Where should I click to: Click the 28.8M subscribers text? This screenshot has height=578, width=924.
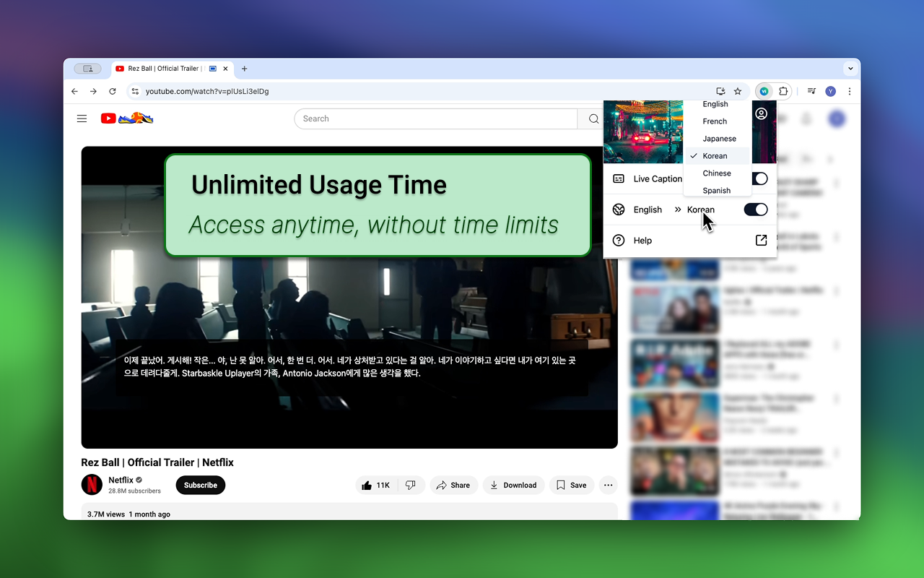point(135,491)
